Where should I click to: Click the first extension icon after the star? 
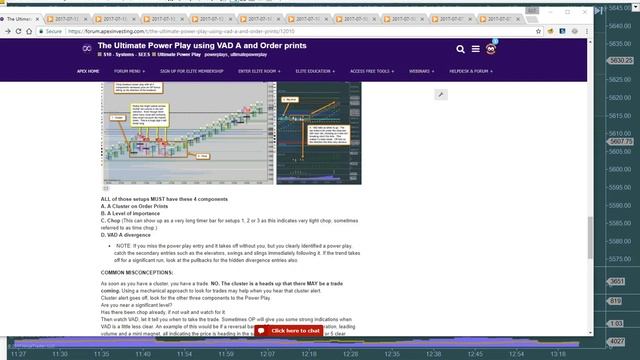[x=550, y=31]
